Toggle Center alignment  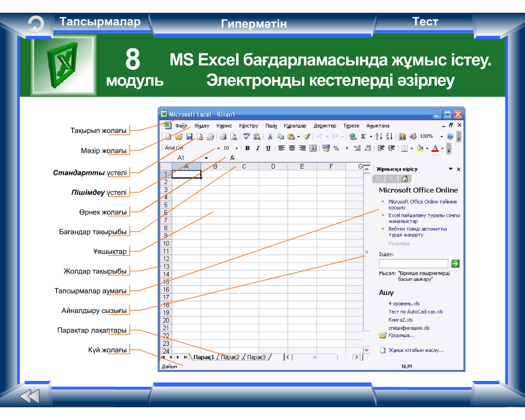coord(292,148)
